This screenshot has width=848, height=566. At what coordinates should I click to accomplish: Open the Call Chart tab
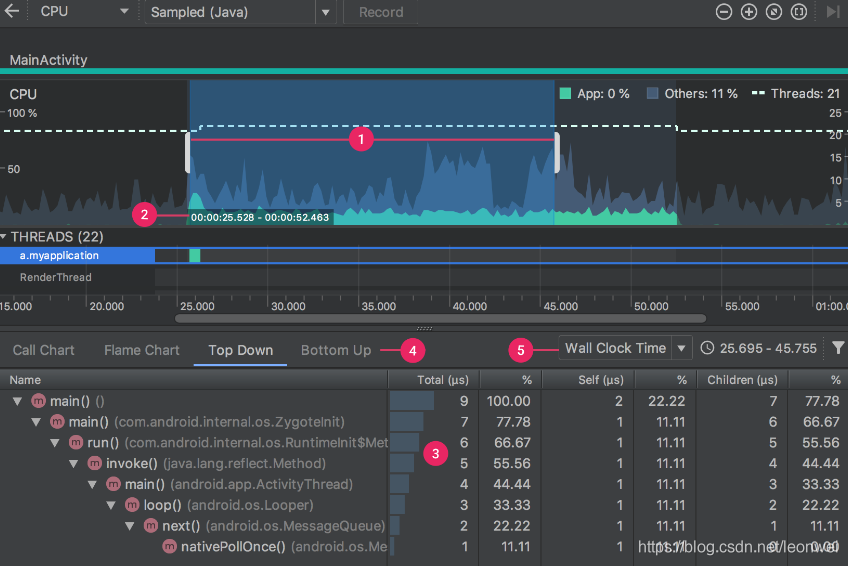pyautogui.click(x=44, y=350)
